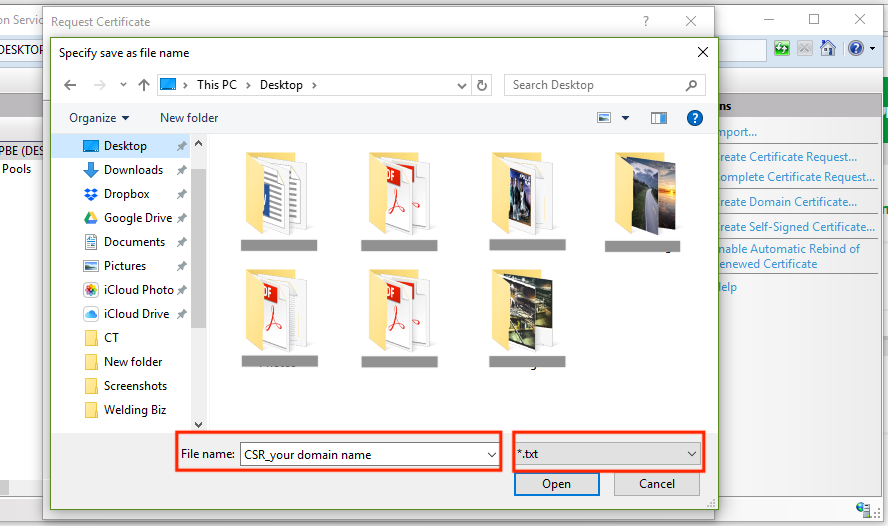This screenshot has height=526, width=888.
Task: Click Enable Automatic Rebind of Renewed Certificate
Action: tap(789, 256)
